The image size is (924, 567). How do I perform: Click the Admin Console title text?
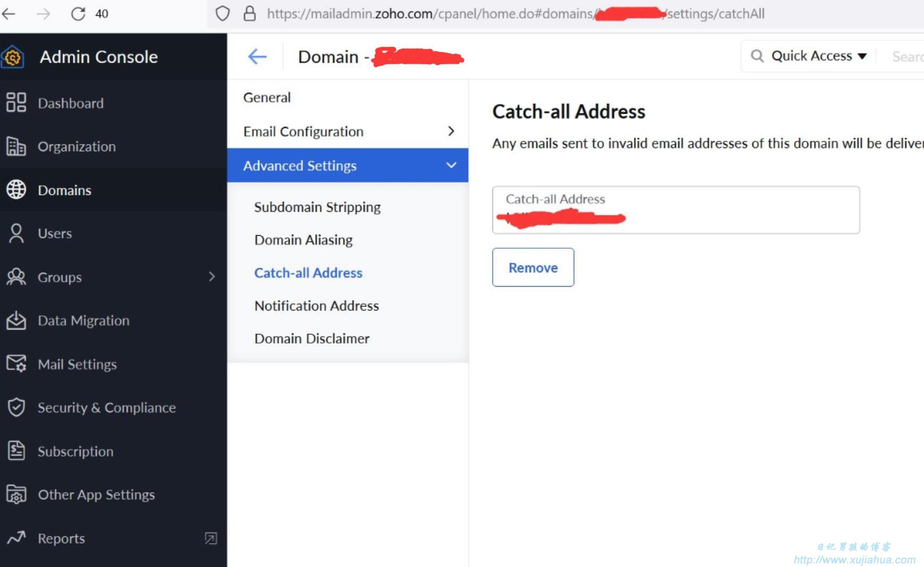pyautogui.click(x=99, y=57)
